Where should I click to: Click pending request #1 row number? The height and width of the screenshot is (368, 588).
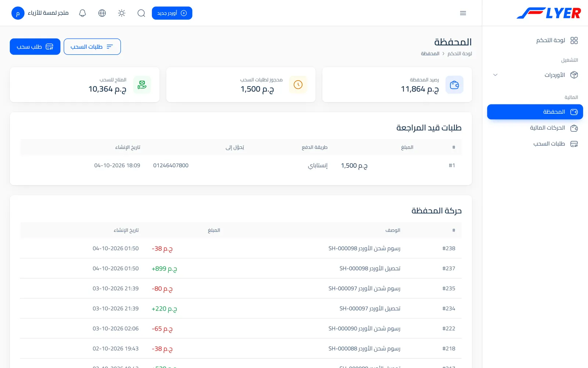452,166
